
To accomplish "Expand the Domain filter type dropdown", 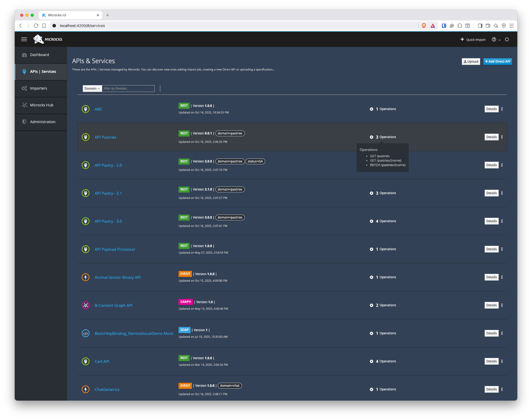I will (x=92, y=89).
